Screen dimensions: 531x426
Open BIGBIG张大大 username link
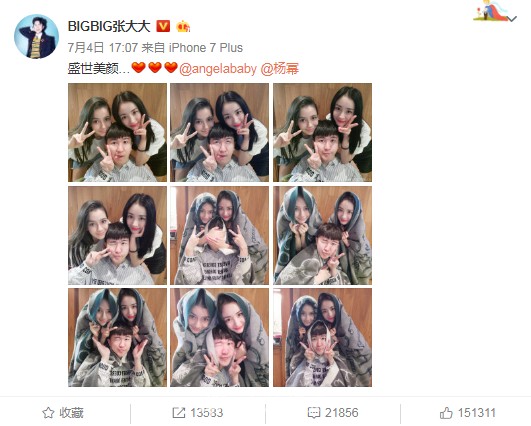[x=109, y=26]
